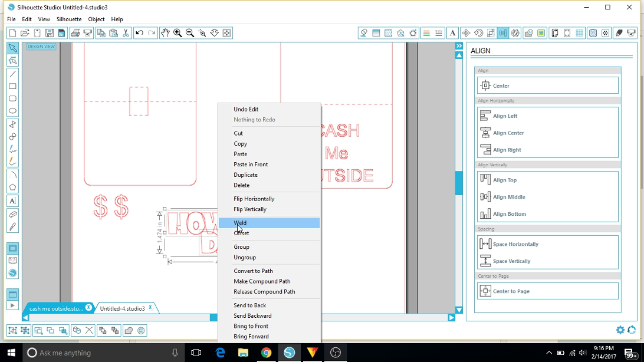The image size is (644, 362).
Task: Select the Pan hand tool
Action: pyautogui.click(x=165, y=33)
